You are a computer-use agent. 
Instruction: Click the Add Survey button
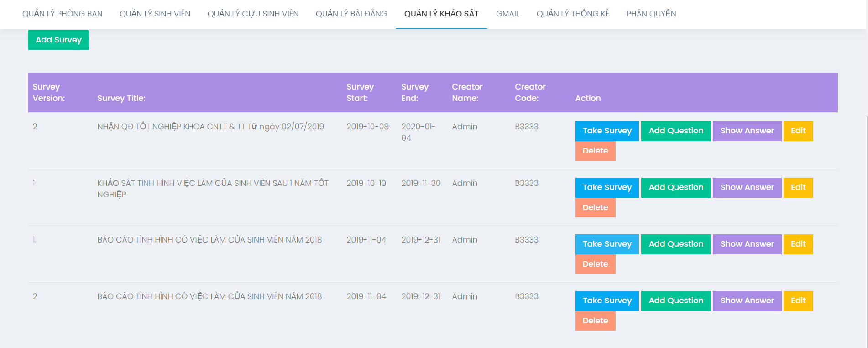(58, 40)
